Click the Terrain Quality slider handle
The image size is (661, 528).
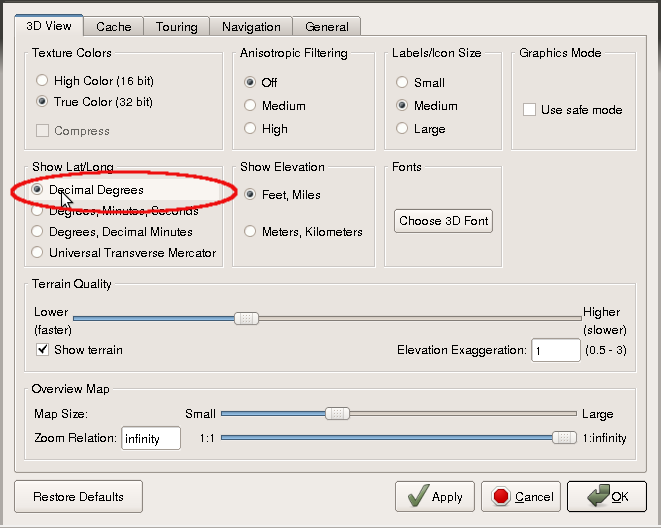pyautogui.click(x=247, y=318)
